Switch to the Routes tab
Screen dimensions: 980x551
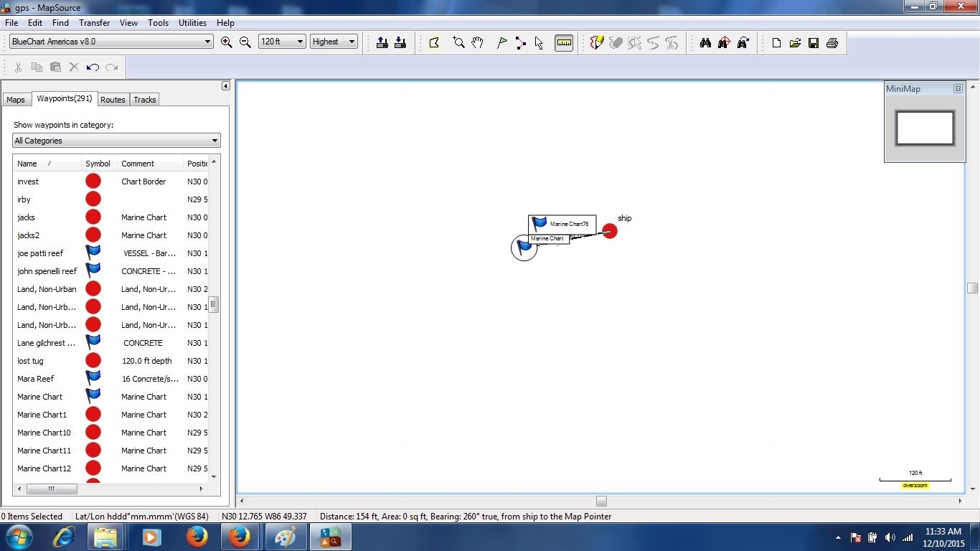point(113,100)
